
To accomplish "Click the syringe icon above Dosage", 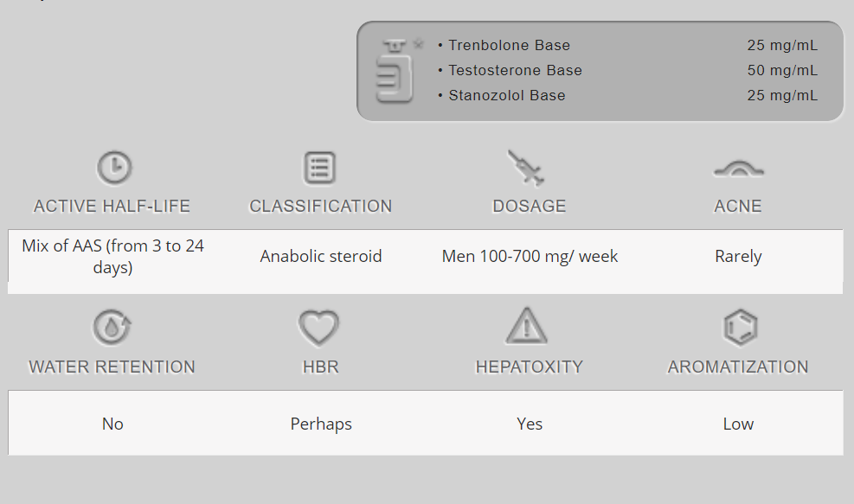I will pyautogui.click(x=526, y=168).
